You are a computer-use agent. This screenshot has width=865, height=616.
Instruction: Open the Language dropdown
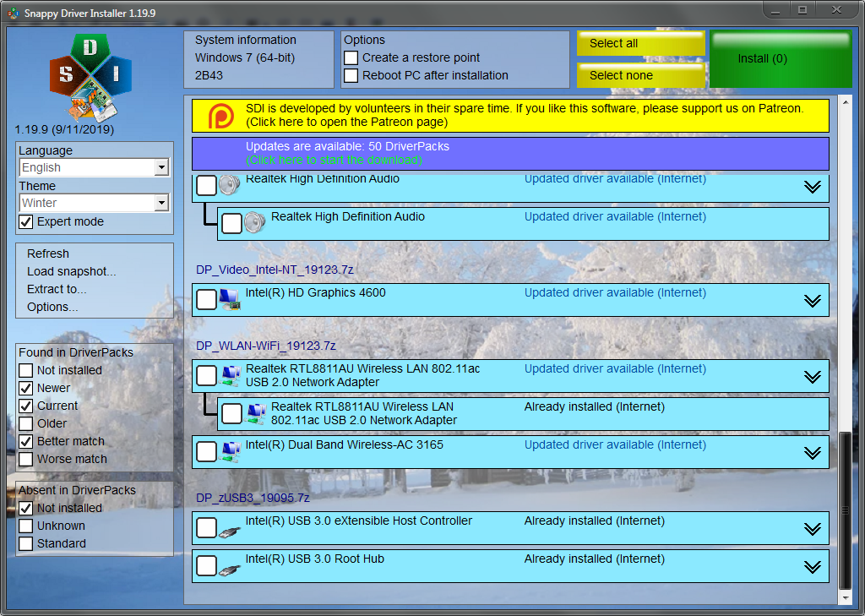click(x=161, y=167)
